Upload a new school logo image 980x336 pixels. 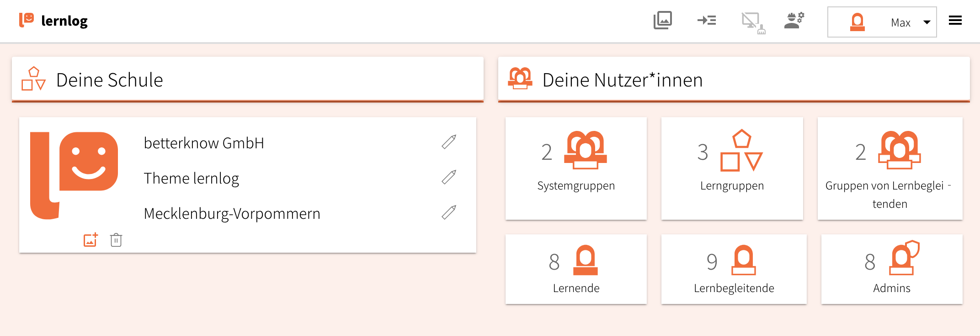91,240
